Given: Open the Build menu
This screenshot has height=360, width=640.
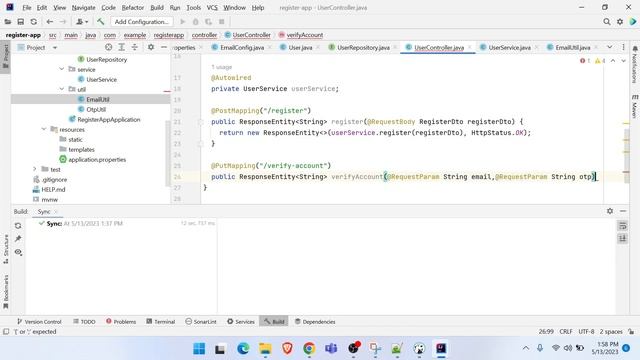Looking at the screenshot, I should tap(157, 8).
